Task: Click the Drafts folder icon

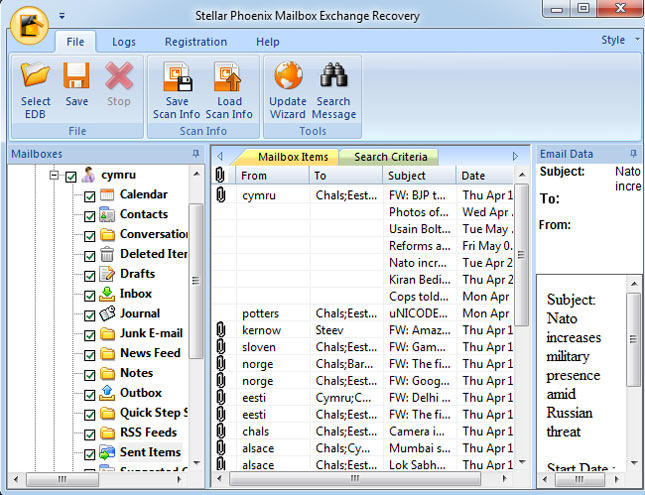Action: pos(107,274)
